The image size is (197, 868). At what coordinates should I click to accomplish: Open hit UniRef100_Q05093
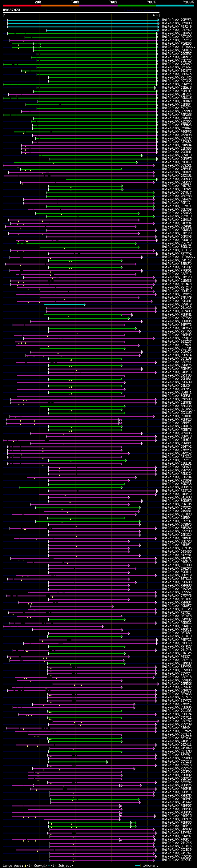(x=177, y=23)
